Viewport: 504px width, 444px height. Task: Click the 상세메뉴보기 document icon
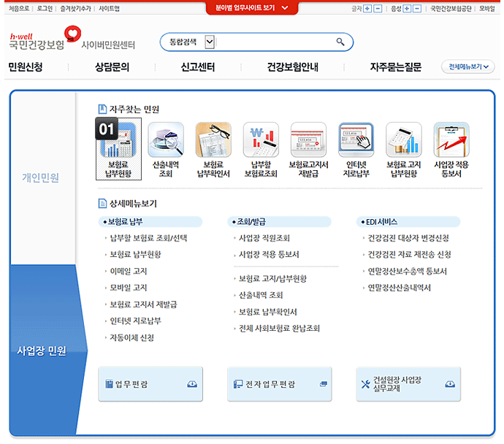(x=102, y=203)
